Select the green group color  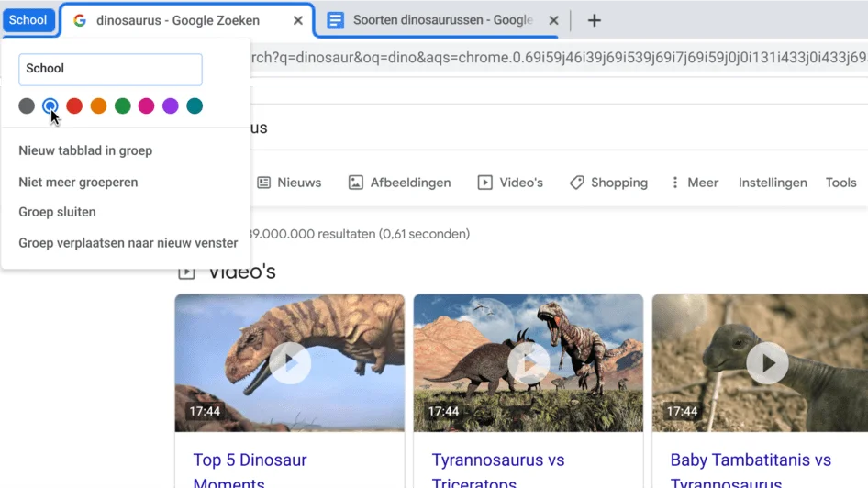[x=122, y=105]
